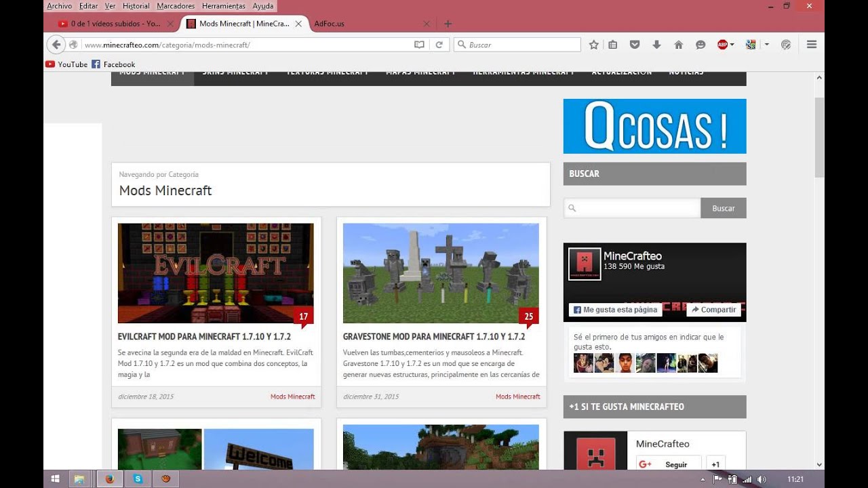Viewport: 868px width, 488px height.
Task: Open the Firefox hamburger menu
Action: click(x=812, y=45)
